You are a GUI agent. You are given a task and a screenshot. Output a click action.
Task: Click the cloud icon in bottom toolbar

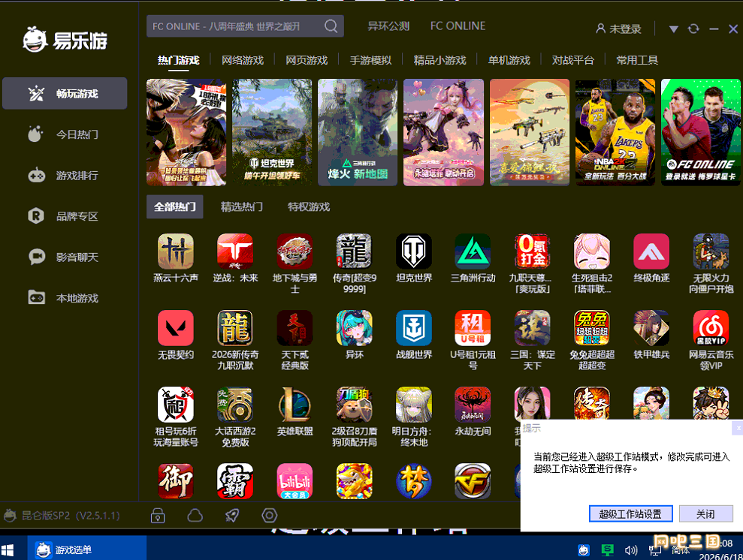coord(195,515)
